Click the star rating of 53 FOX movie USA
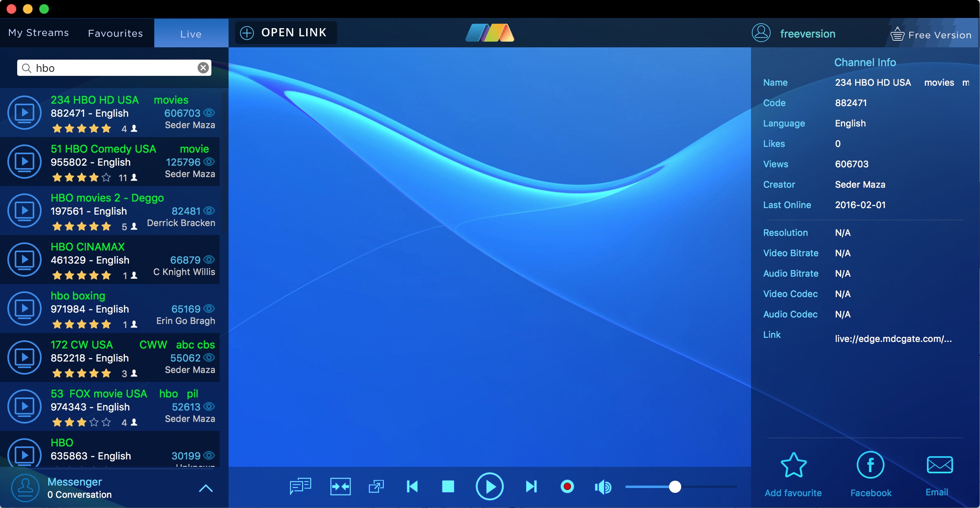 [82, 422]
